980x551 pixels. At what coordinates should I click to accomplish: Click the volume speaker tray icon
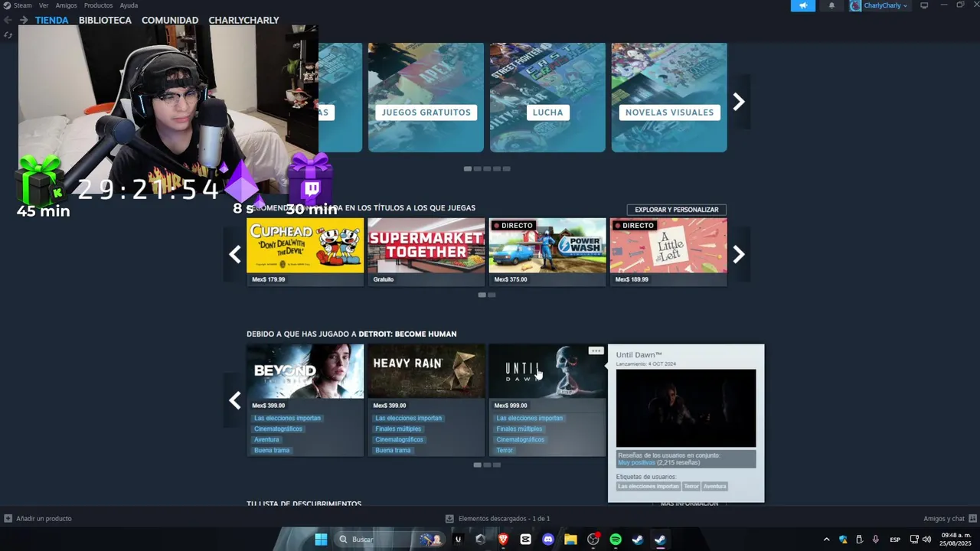point(927,540)
